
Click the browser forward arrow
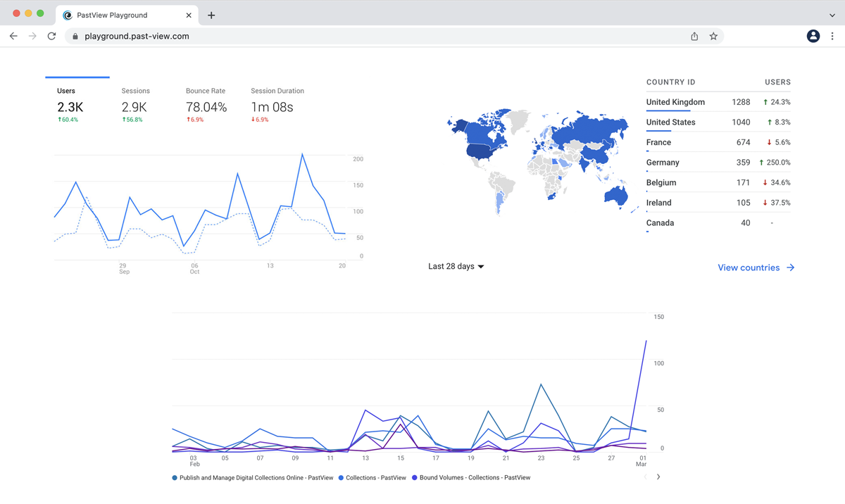point(32,36)
